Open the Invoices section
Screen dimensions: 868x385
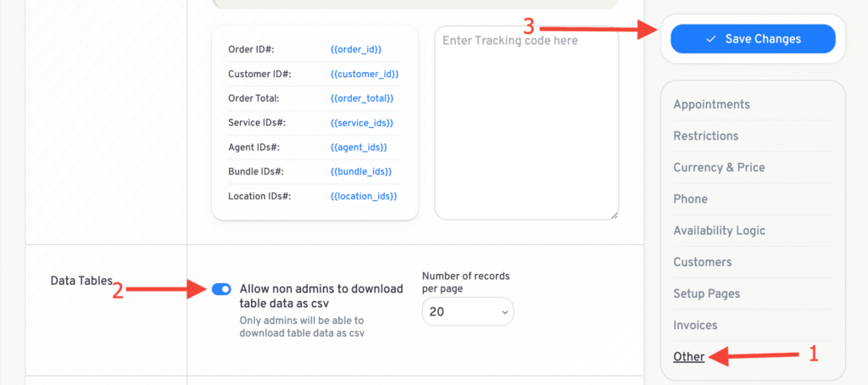click(x=695, y=325)
